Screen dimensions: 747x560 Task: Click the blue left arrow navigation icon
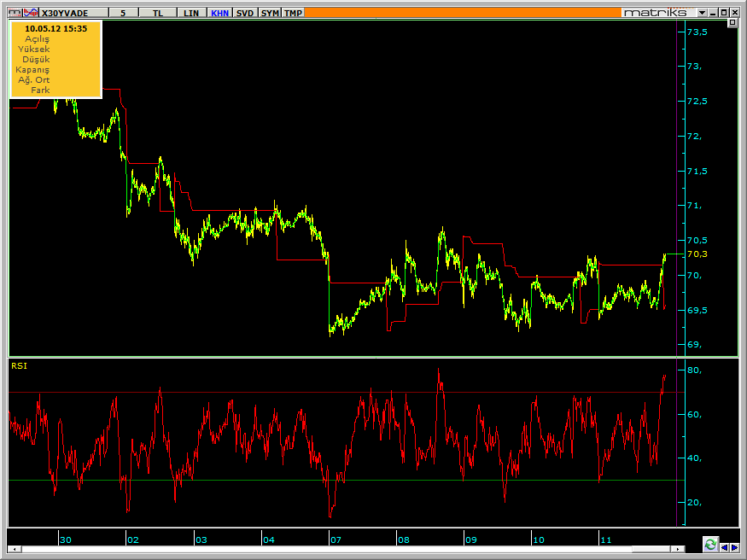[724, 547]
